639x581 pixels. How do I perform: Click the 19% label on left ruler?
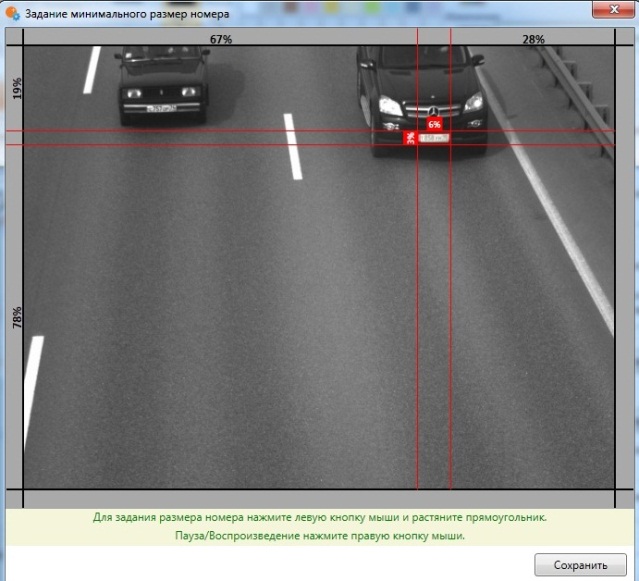tap(17, 88)
